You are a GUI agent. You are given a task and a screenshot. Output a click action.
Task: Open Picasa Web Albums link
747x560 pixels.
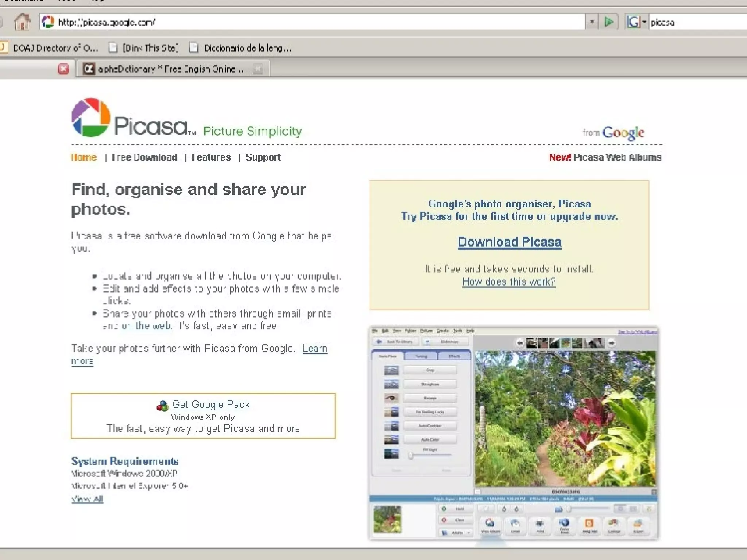[x=617, y=157]
